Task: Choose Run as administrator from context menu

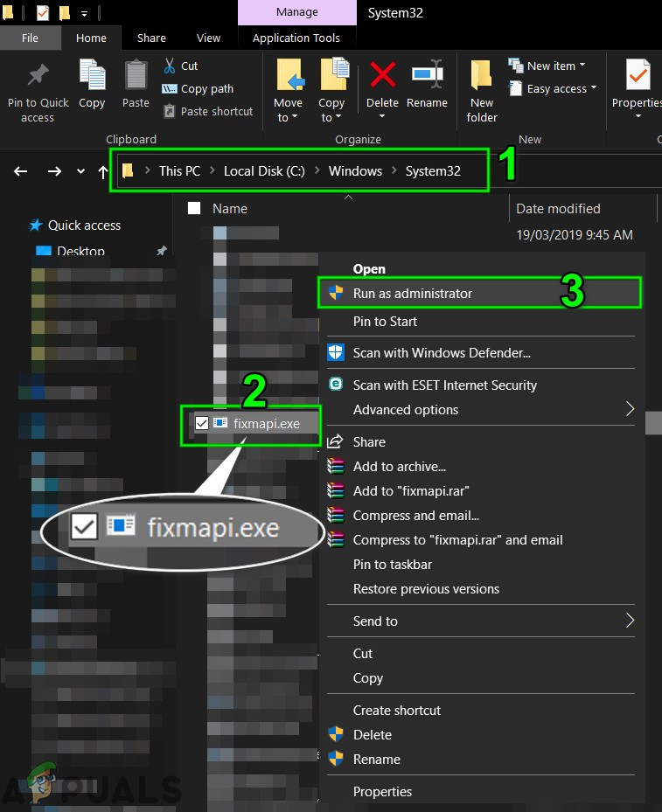Action: pos(479,293)
